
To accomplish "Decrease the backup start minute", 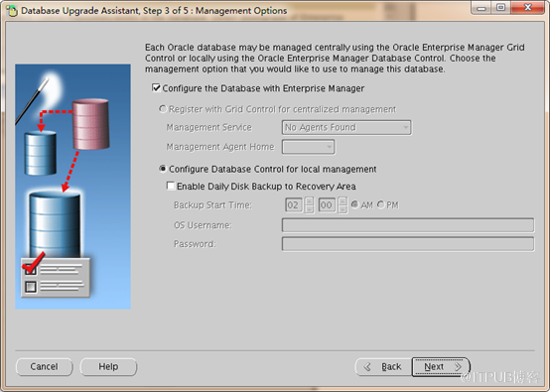I will [343, 209].
